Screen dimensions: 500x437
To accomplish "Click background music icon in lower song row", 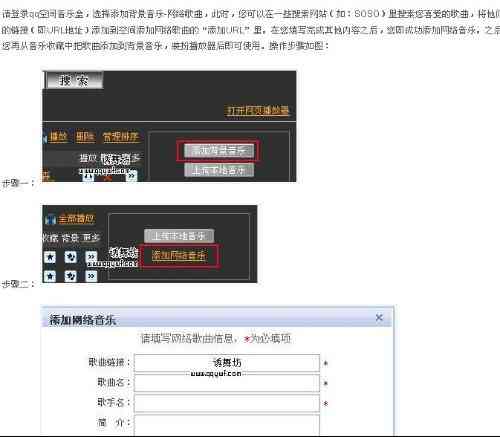I will point(70,276).
